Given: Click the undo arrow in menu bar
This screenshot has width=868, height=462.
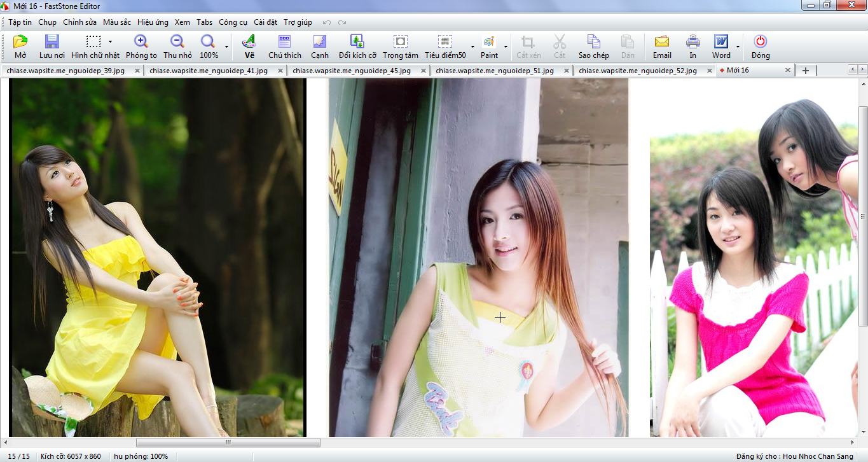Looking at the screenshot, I should 327,22.
